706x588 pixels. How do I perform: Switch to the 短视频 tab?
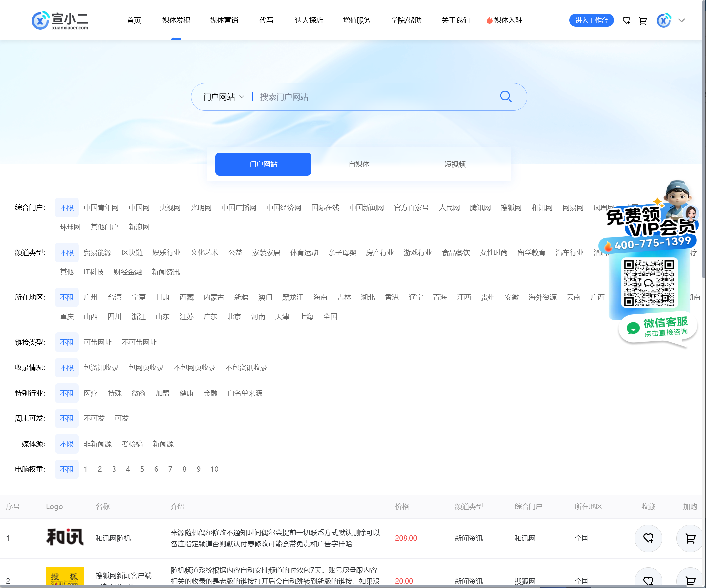click(455, 164)
